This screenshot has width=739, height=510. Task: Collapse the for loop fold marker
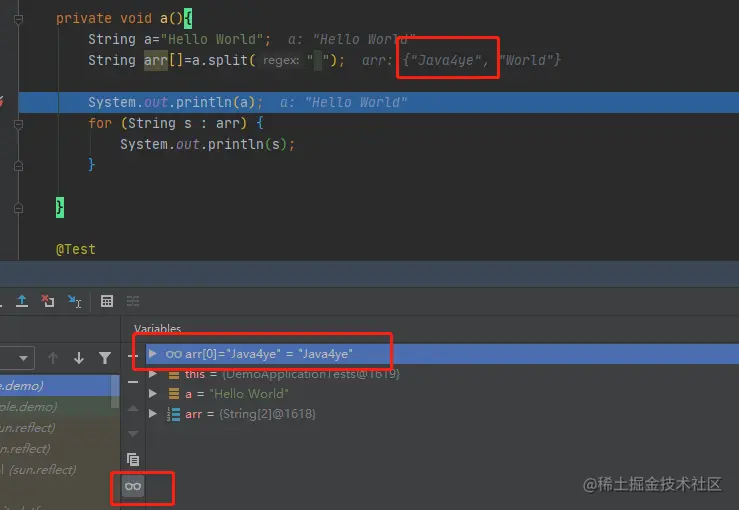(18, 124)
